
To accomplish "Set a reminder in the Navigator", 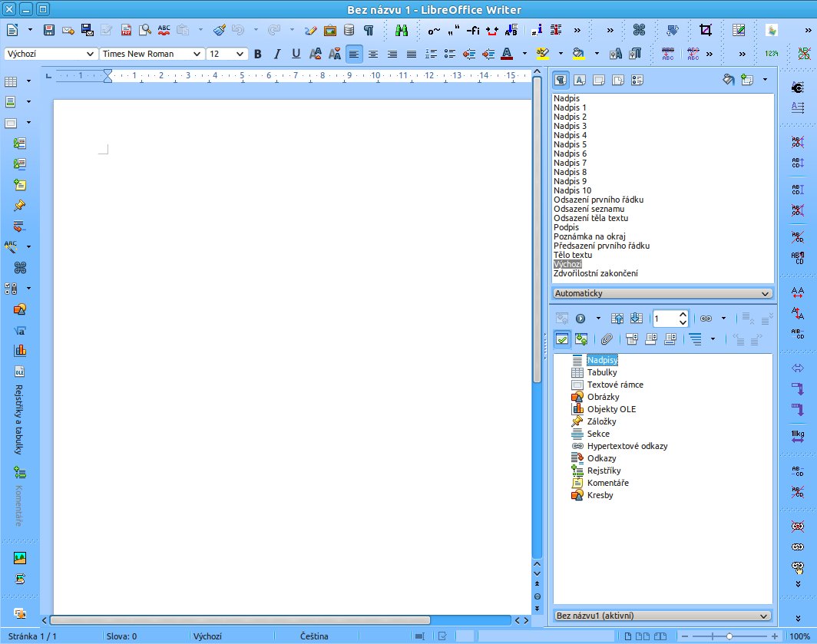I will [607, 340].
